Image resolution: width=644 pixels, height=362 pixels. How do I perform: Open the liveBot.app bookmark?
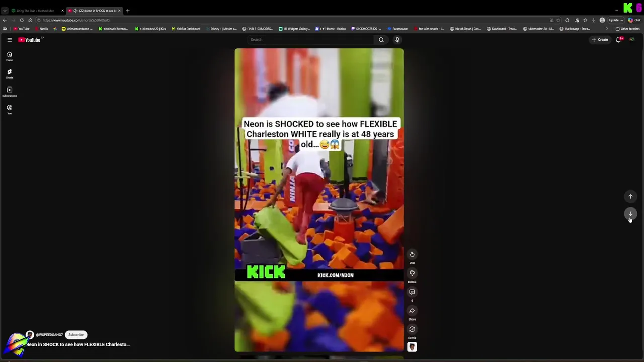coord(575,29)
